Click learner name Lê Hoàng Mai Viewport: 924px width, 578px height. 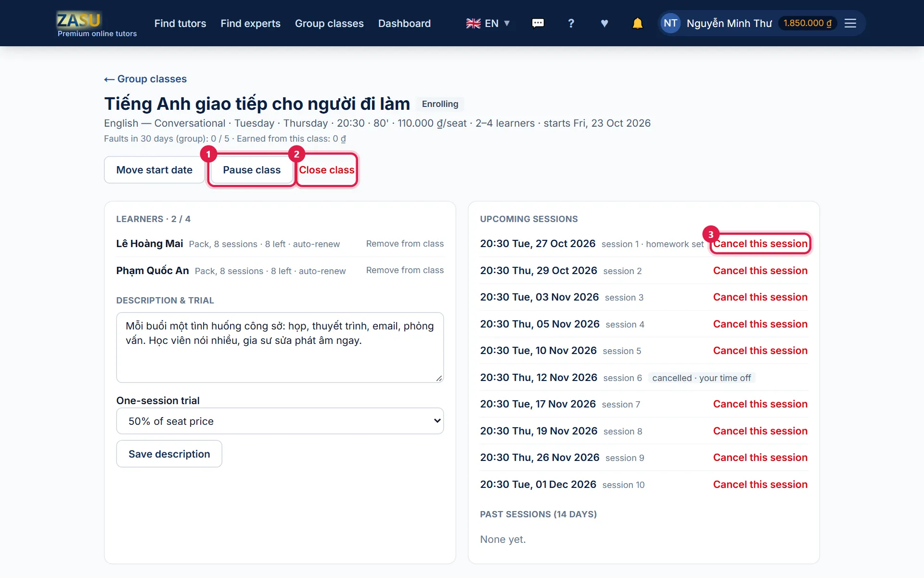click(150, 244)
